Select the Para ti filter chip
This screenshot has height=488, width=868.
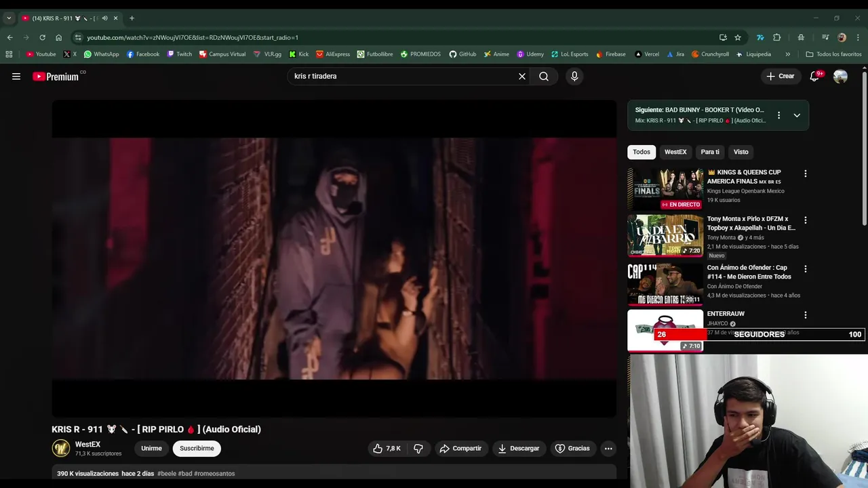pos(710,152)
